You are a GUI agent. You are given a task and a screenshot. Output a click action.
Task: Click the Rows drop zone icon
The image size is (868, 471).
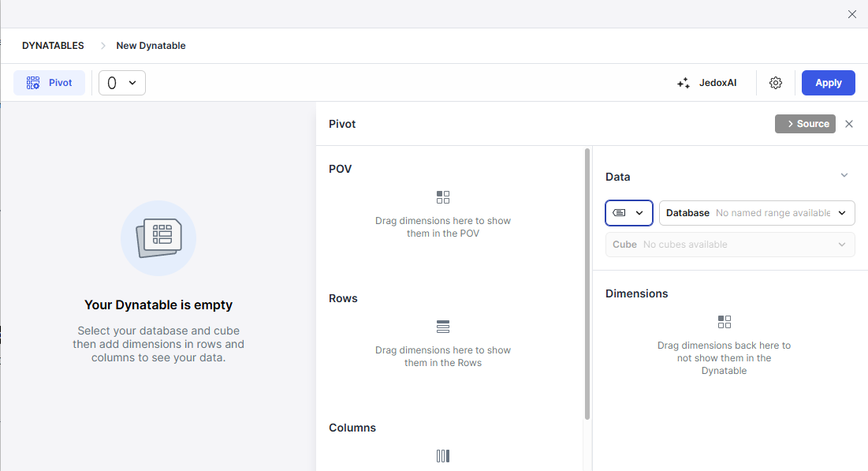tap(443, 327)
